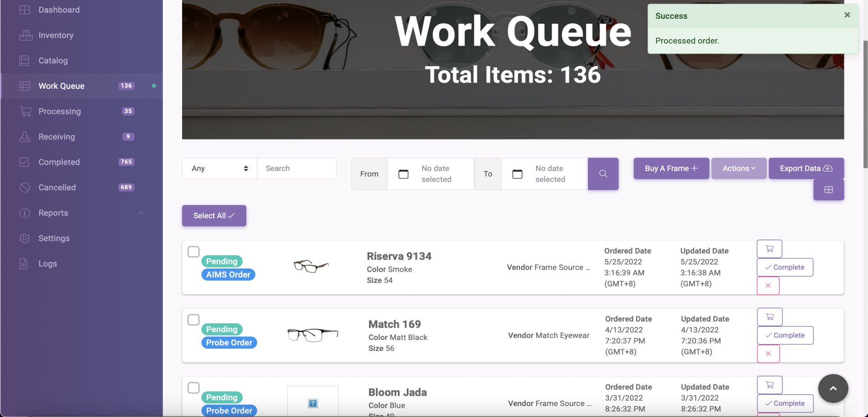868x417 pixels.
Task: Click the Bloom Jada placeholder thumbnail
Action: (313, 401)
